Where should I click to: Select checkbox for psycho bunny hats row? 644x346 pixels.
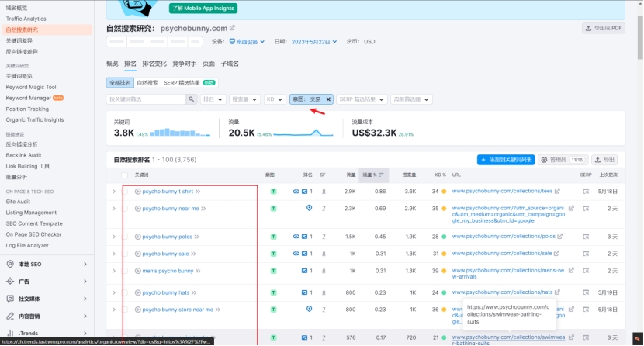[x=126, y=292]
